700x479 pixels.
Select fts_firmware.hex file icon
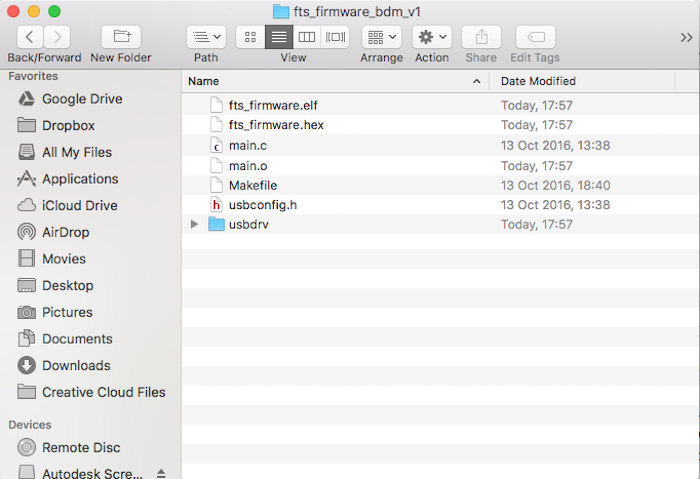point(217,125)
